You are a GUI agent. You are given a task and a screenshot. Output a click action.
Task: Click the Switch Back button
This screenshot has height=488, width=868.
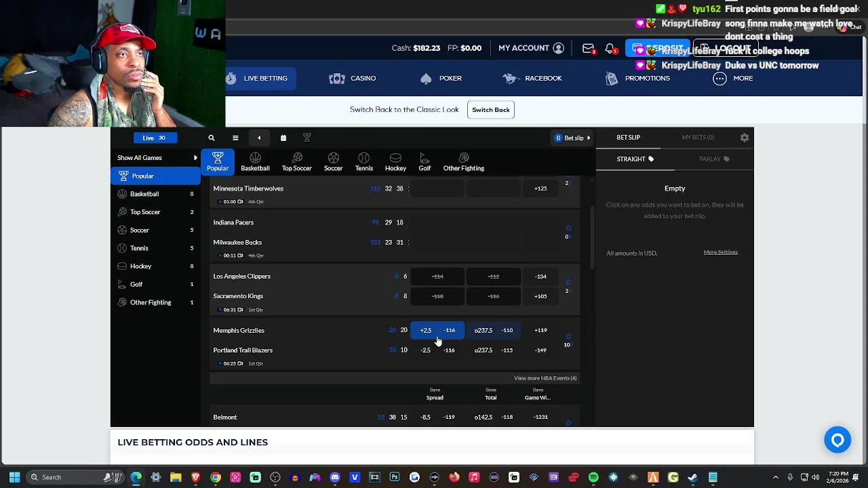point(491,110)
